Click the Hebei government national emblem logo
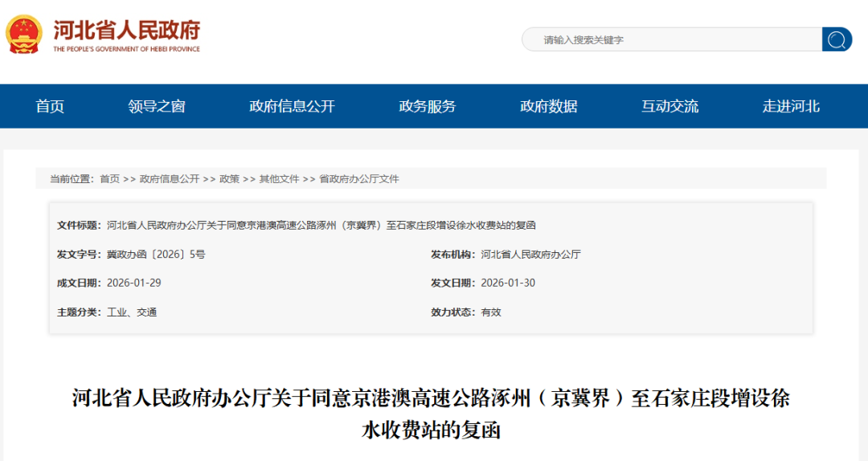The image size is (868, 461). point(24,34)
